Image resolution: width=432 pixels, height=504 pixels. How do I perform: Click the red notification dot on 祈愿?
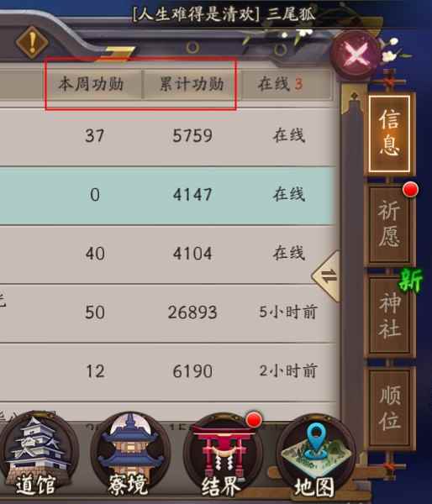(x=410, y=189)
